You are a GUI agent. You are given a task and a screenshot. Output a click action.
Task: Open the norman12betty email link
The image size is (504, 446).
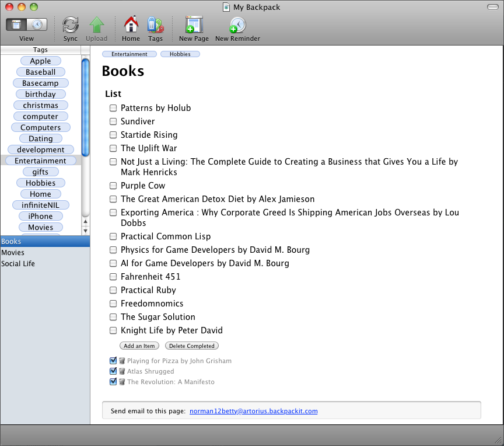point(254,411)
